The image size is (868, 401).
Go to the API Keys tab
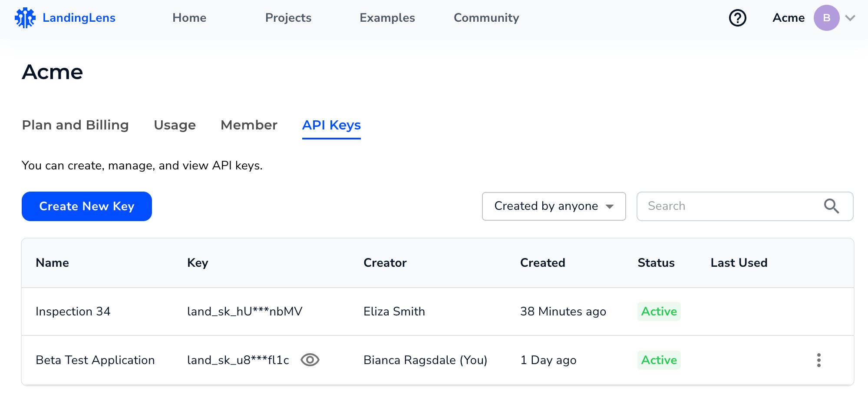331,125
